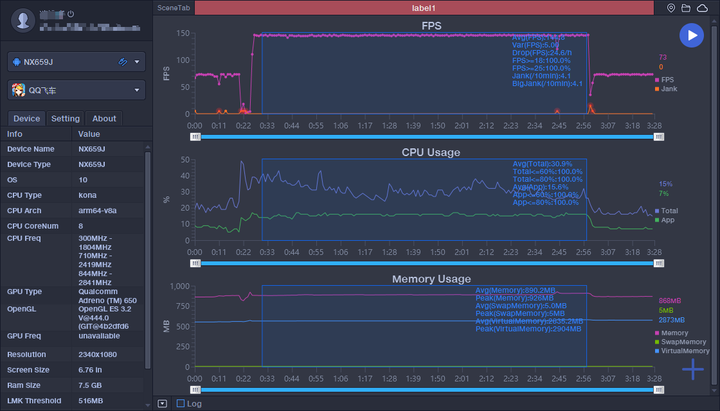Click the power logout icon beside username

click(x=69, y=14)
